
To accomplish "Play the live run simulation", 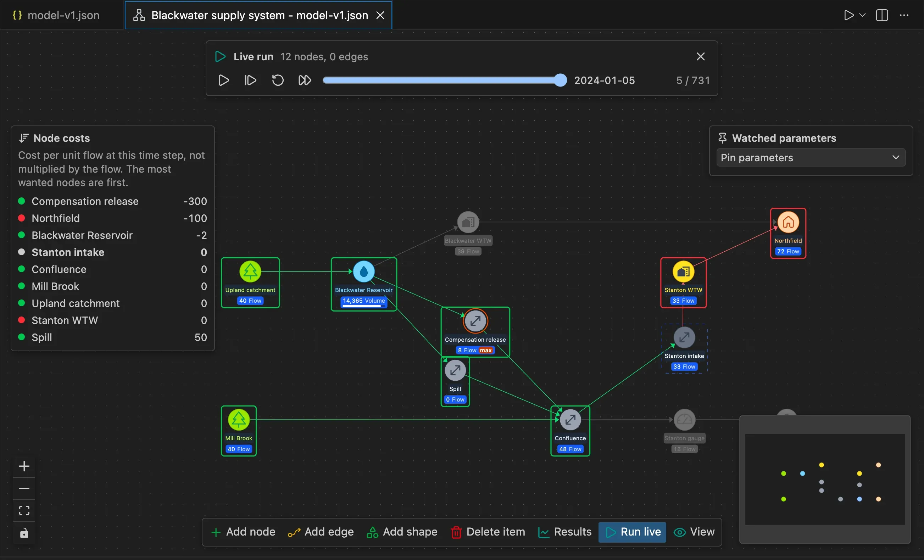I will coord(223,80).
